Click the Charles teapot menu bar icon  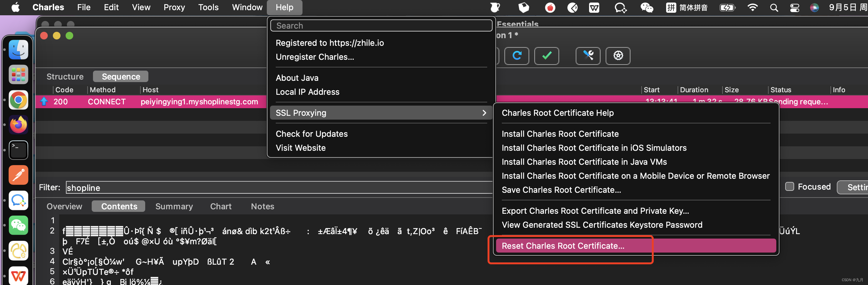[494, 7]
